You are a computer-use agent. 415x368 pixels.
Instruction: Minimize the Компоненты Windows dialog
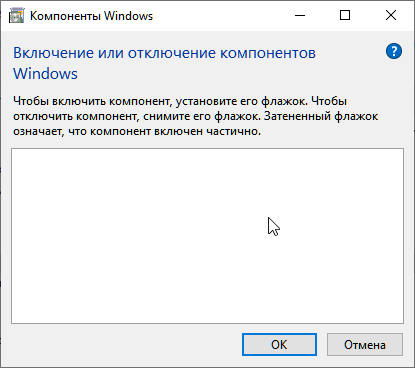[x=300, y=15]
